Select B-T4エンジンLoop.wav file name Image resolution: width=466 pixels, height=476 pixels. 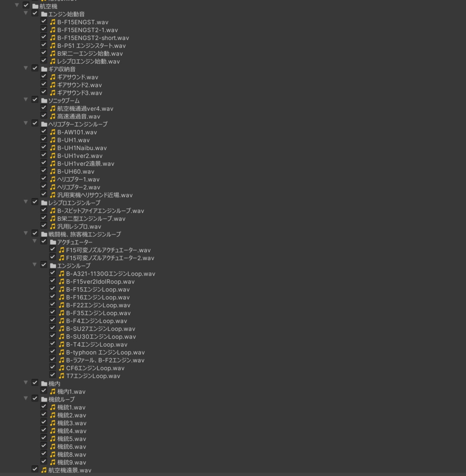point(97,344)
